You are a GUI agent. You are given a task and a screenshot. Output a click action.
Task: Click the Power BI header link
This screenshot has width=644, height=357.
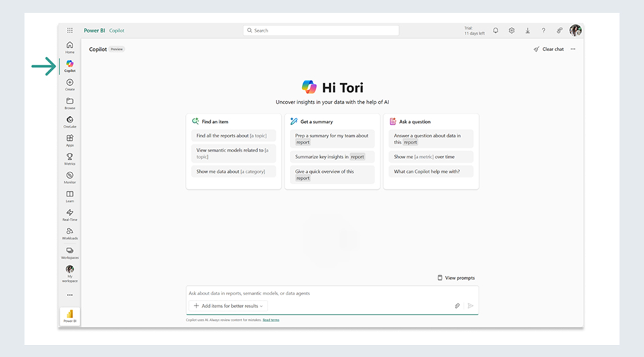(95, 30)
